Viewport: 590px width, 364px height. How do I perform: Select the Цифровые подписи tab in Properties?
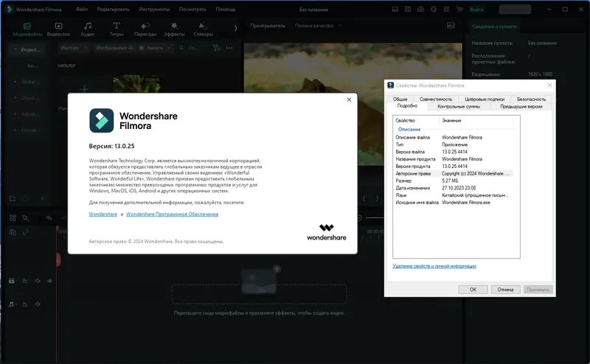(485, 99)
